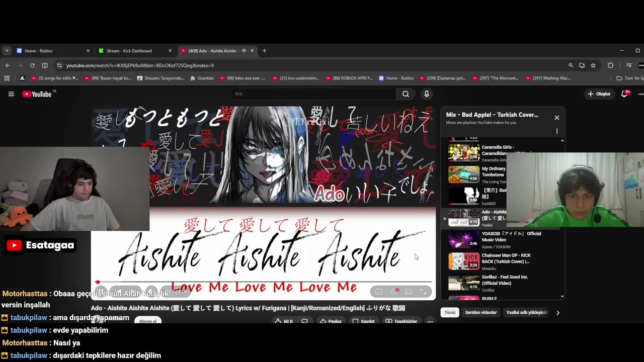Open the zoom magnifier in address bar

[571, 65]
